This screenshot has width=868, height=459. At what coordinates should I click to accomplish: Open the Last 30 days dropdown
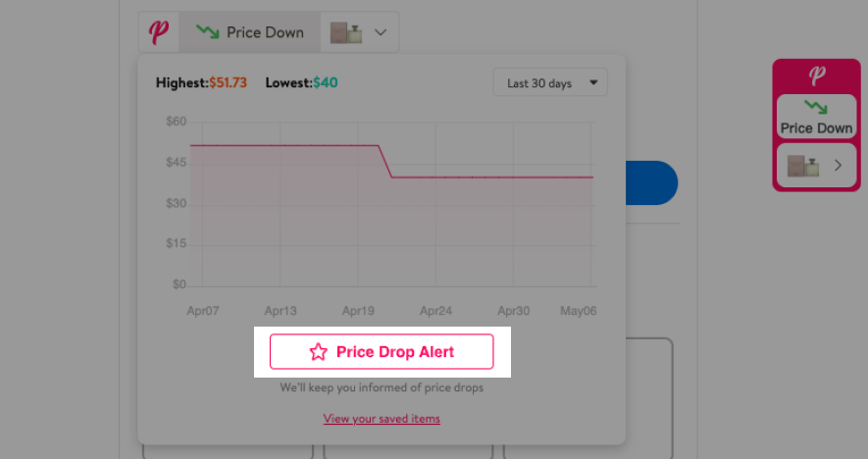(550, 82)
